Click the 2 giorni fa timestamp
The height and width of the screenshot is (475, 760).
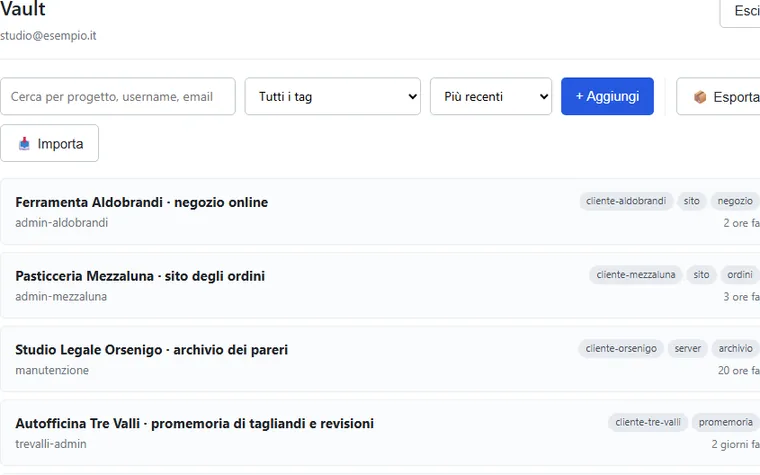pyautogui.click(x=735, y=444)
